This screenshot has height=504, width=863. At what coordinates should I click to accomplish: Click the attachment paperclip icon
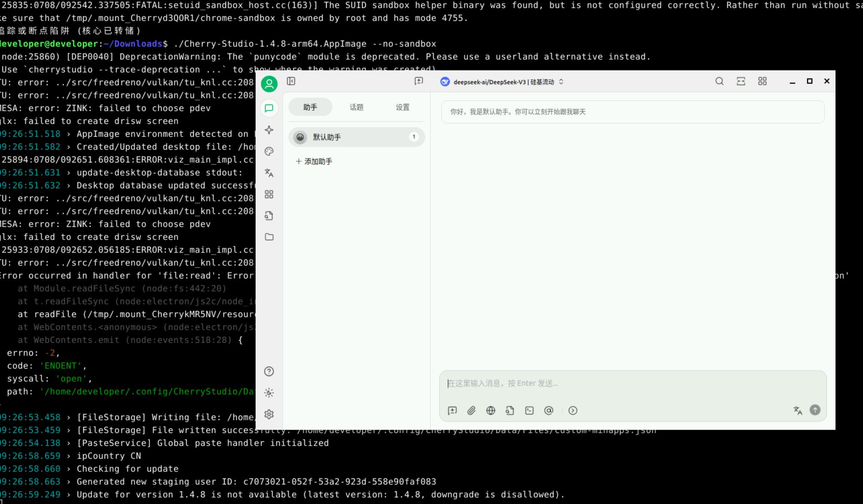(x=471, y=410)
